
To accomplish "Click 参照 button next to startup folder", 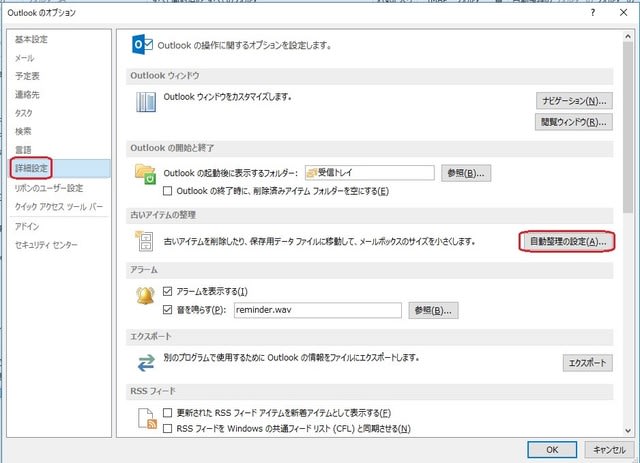I will [466, 173].
